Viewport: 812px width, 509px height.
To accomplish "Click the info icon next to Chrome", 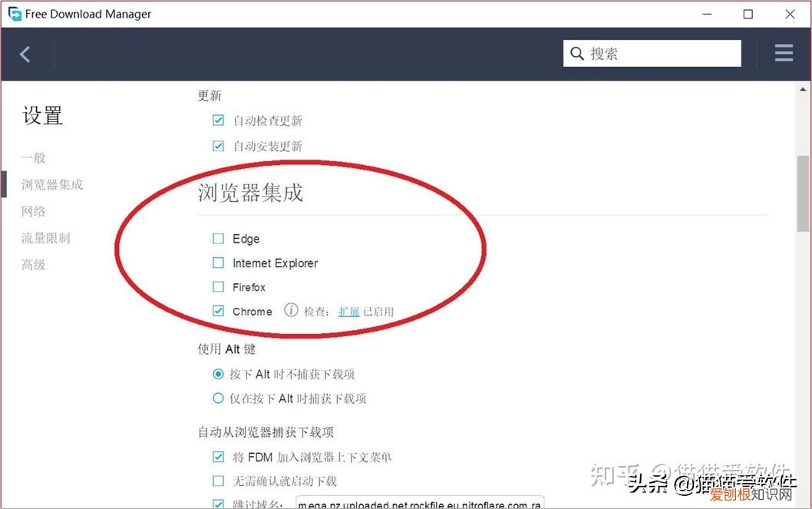I will pyautogui.click(x=291, y=311).
